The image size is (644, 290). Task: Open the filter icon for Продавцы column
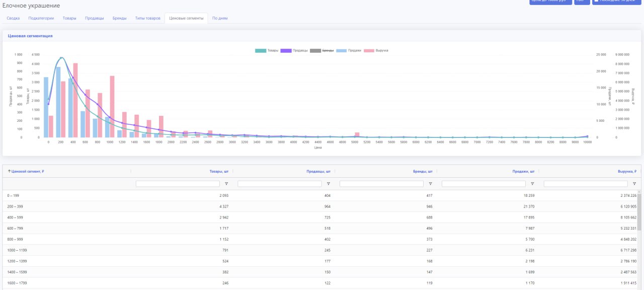[x=329, y=184]
